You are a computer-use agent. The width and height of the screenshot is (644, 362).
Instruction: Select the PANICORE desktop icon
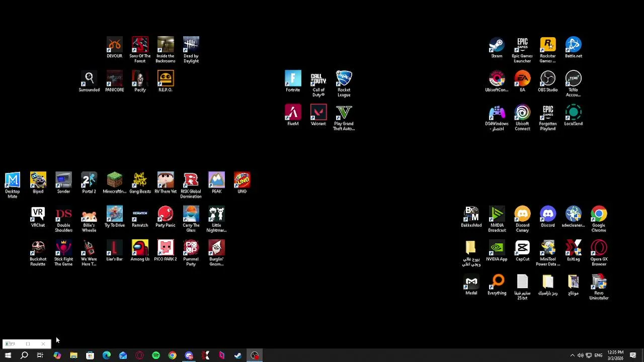click(114, 81)
